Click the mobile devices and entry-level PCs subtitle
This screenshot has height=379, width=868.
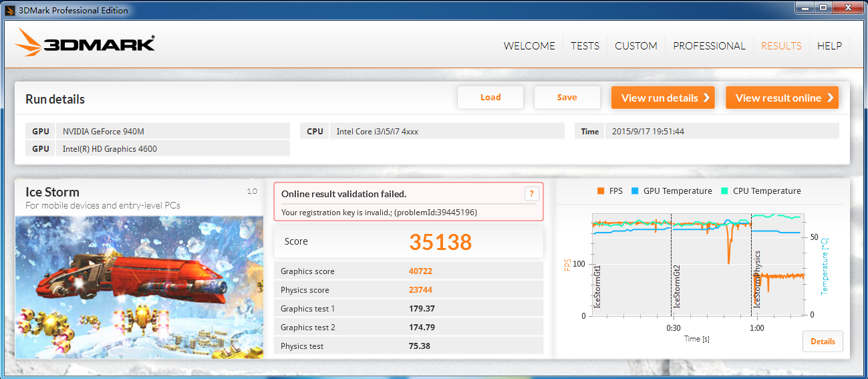pos(103,205)
